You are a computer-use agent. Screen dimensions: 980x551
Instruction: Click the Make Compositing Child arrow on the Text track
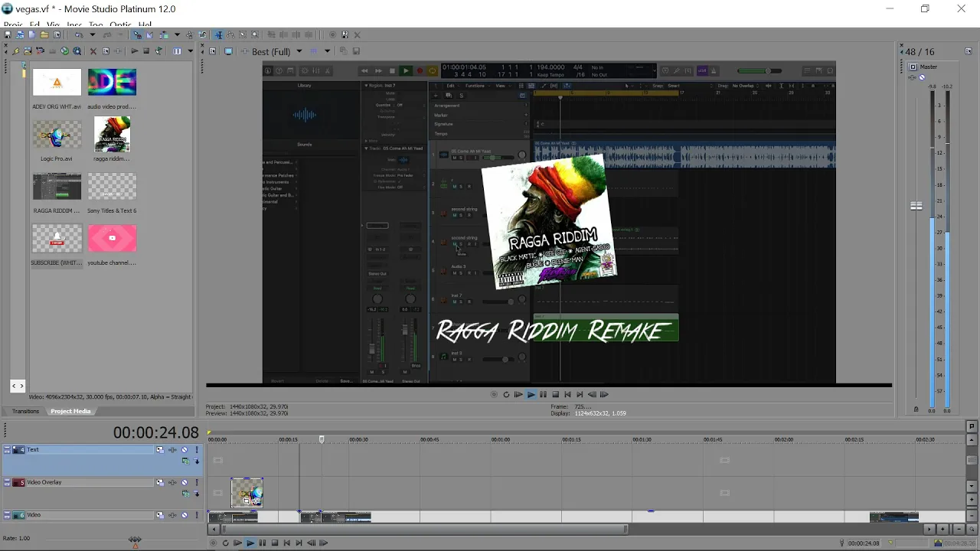click(197, 461)
